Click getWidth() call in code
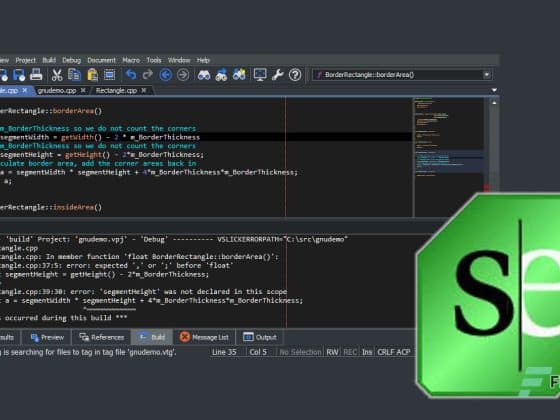The width and height of the screenshot is (560, 420). click(82, 137)
